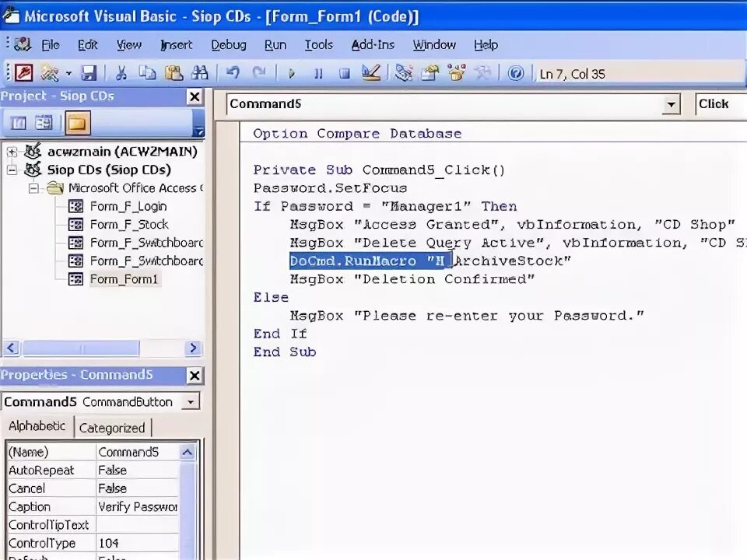Viewport: 747px width, 560px height.
Task: Click Project panel scroll left arrow
Action: [x=12, y=348]
